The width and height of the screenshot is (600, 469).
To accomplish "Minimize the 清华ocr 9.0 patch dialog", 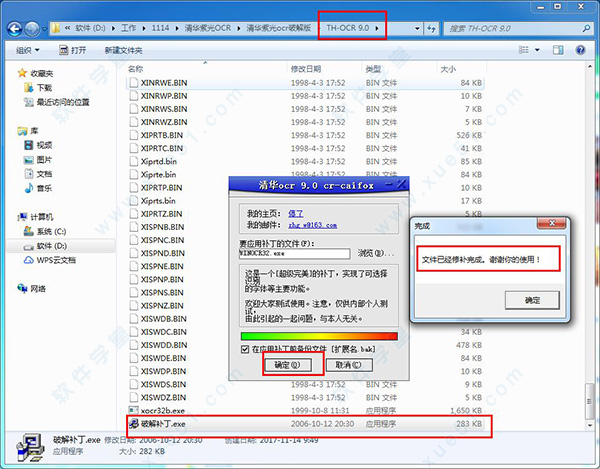I will point(389,185).
